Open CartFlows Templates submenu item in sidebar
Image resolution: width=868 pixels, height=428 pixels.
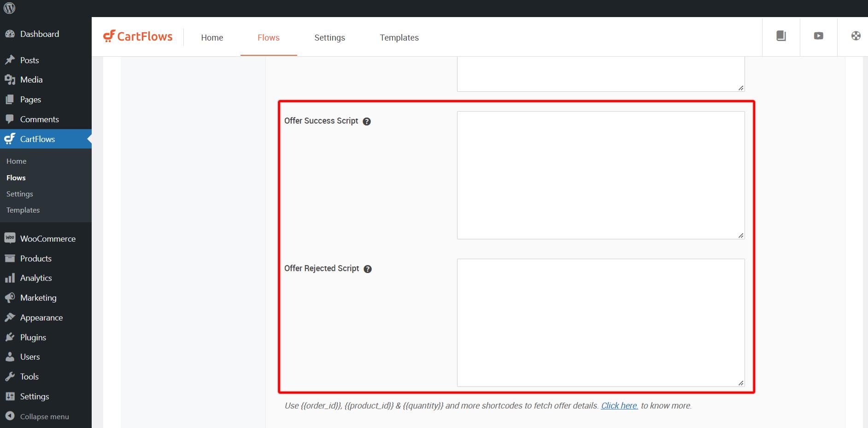point(23,210)
